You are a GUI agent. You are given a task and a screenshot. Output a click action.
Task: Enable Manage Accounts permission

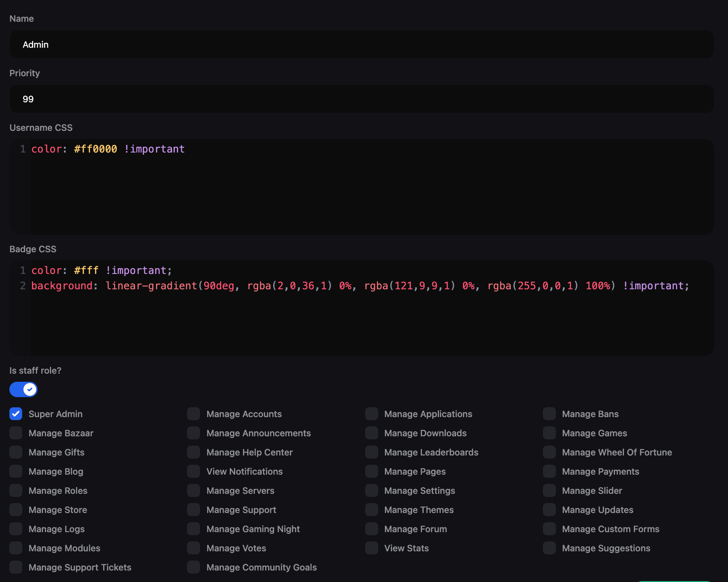pos(194,414)
